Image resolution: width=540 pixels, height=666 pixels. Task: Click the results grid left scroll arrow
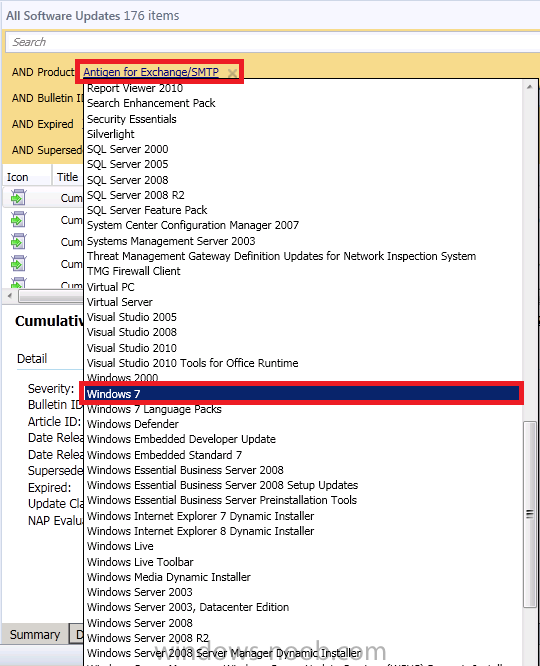point(9,296)
